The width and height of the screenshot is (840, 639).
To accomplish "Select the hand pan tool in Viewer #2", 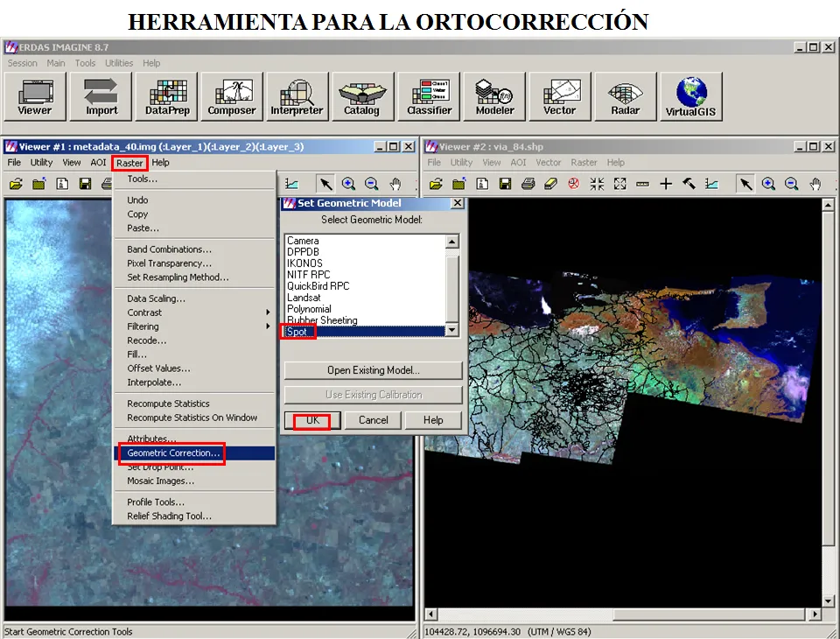I will 815,184.
